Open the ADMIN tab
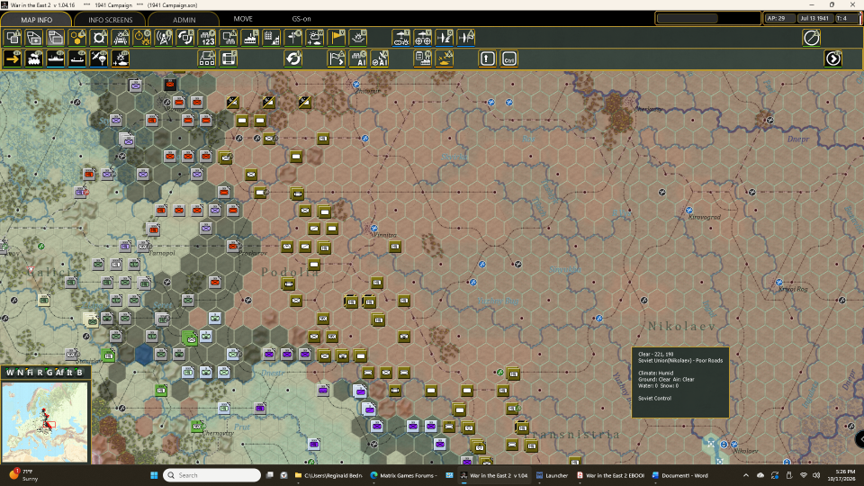Screen dimensions: 864x486 [x=184, y=19]
